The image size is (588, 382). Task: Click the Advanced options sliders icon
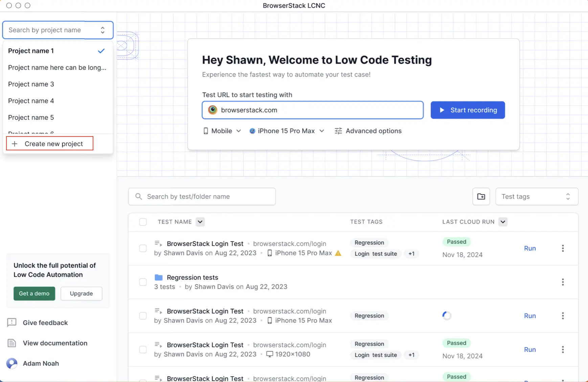338,131
